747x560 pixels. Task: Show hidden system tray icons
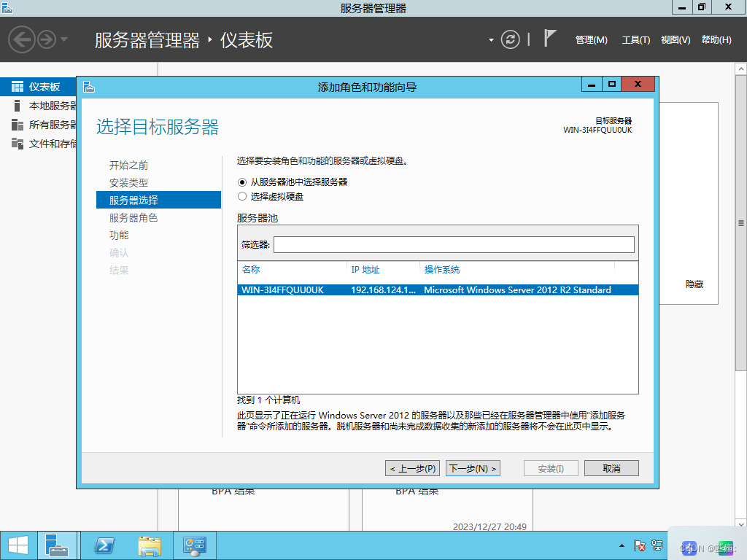click(x=622, y=545)
